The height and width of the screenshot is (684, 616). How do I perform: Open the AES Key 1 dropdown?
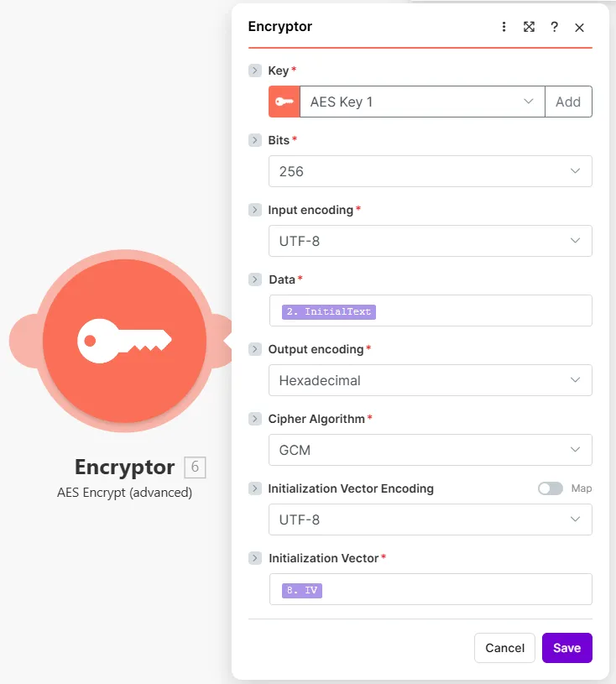pyautogui.click(x=422, y=102)
